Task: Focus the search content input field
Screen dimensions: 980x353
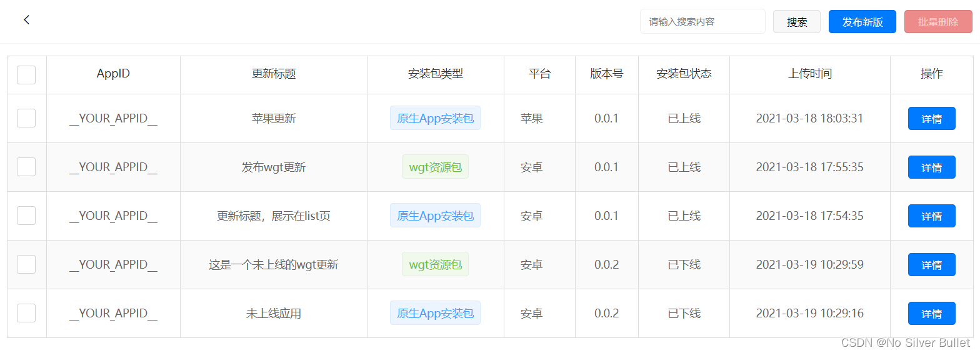Action: pos(702,21)
